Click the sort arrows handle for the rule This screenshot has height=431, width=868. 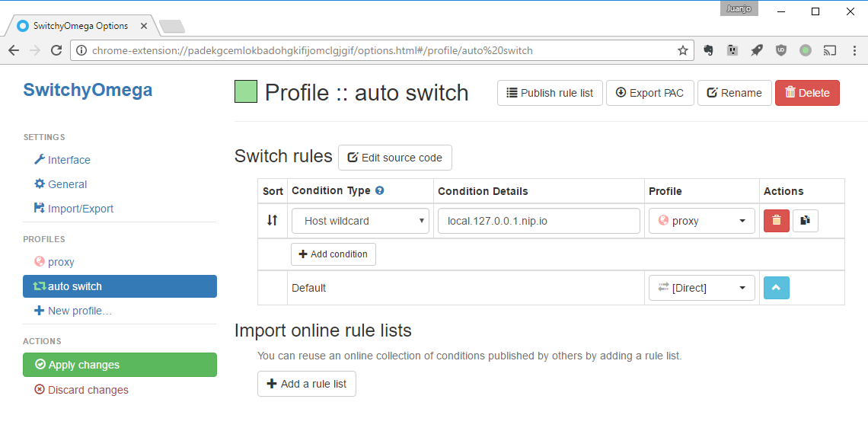point(272,221)
